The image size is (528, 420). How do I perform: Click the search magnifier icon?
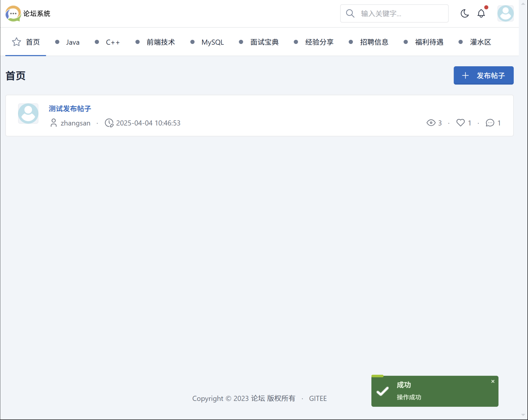(350, 13)
